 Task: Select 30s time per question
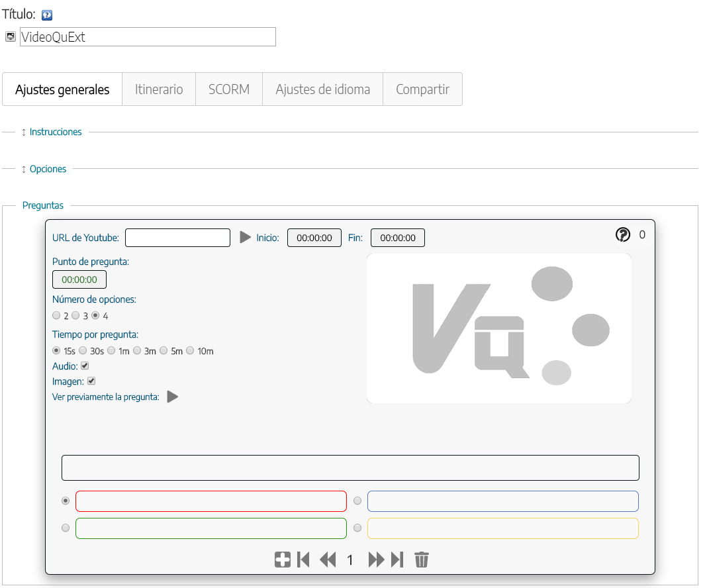83,351
